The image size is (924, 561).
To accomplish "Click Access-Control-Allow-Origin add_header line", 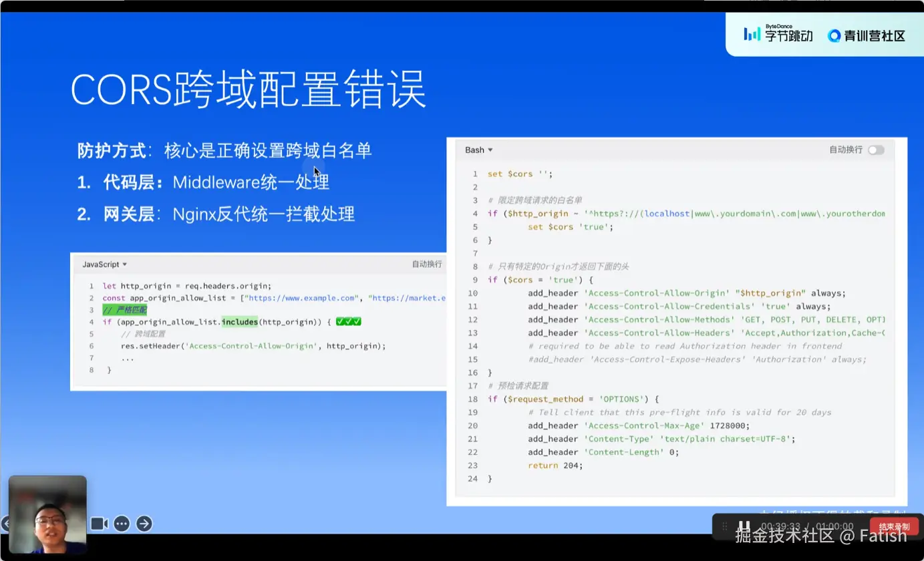I will point(687,293).
